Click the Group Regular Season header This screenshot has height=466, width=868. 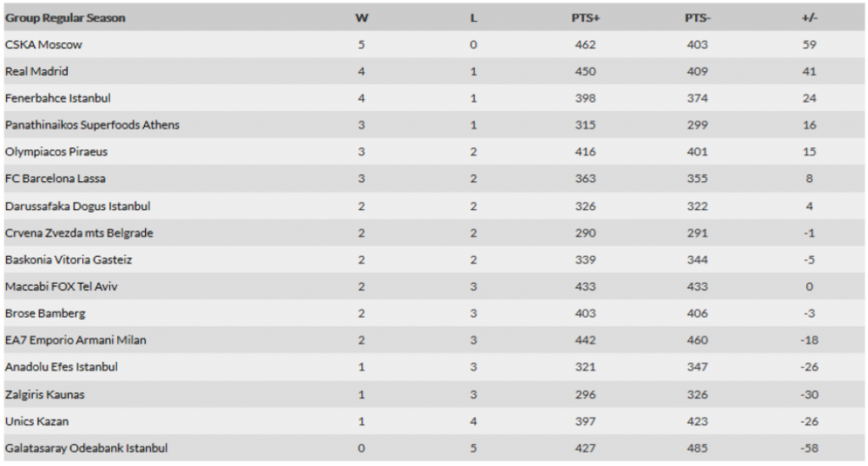point(64,18)
